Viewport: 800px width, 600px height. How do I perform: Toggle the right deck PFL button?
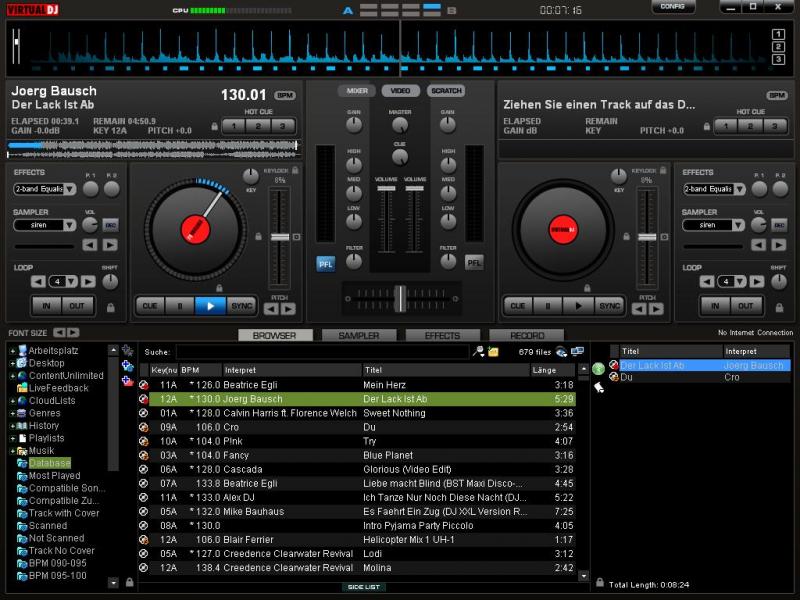coord(474,263)
